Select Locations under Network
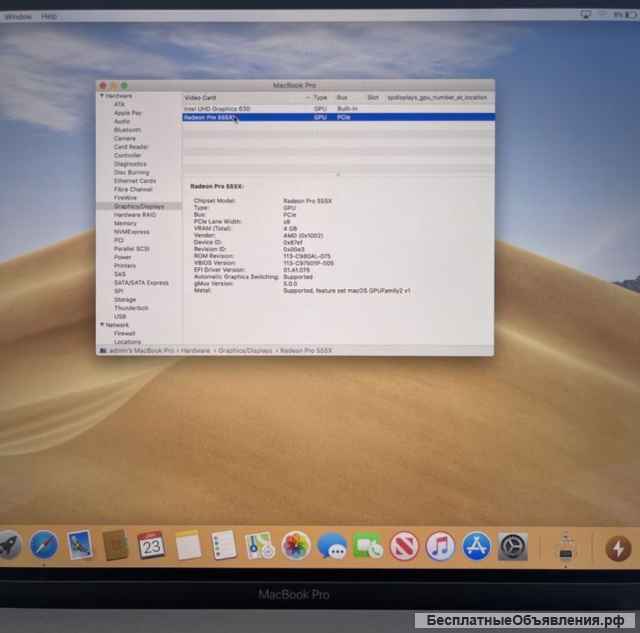 tap(127, 342)
